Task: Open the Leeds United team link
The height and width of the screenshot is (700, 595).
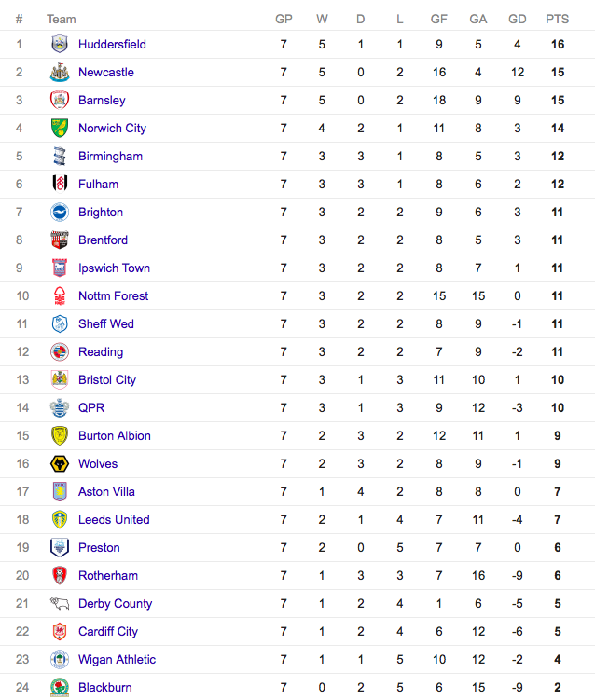Action: (114, 520)
